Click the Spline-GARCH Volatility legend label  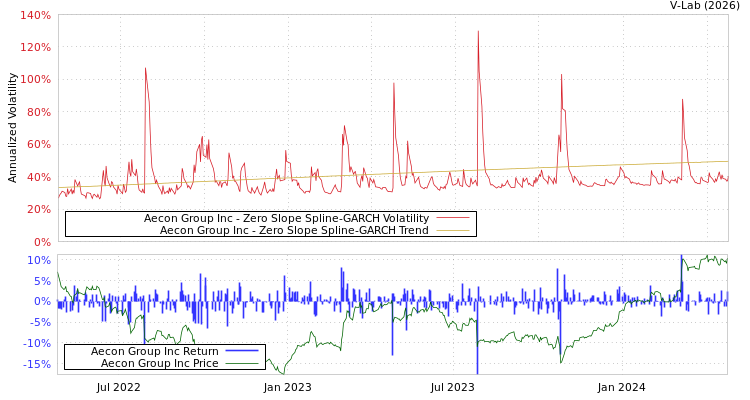click(x=286, y=218)
